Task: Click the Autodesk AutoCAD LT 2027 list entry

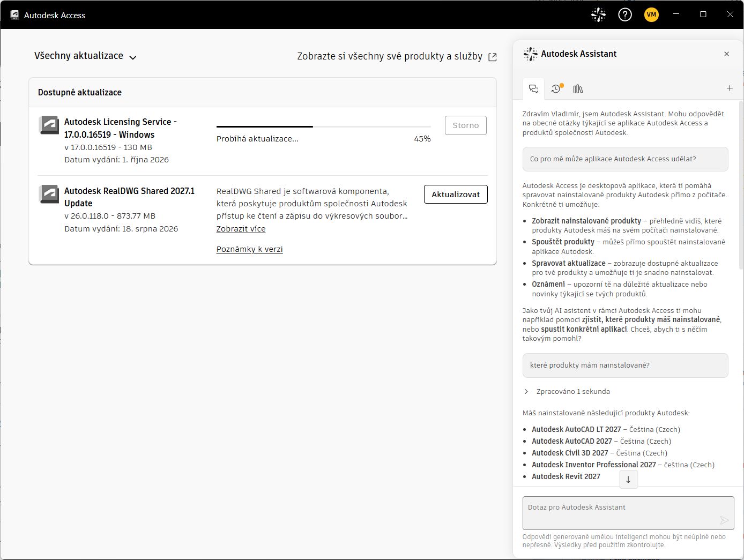Action: 606,429
